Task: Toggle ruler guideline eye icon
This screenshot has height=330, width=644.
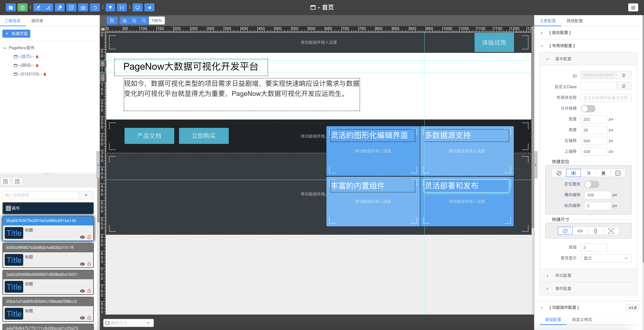Action: (103, 29)
